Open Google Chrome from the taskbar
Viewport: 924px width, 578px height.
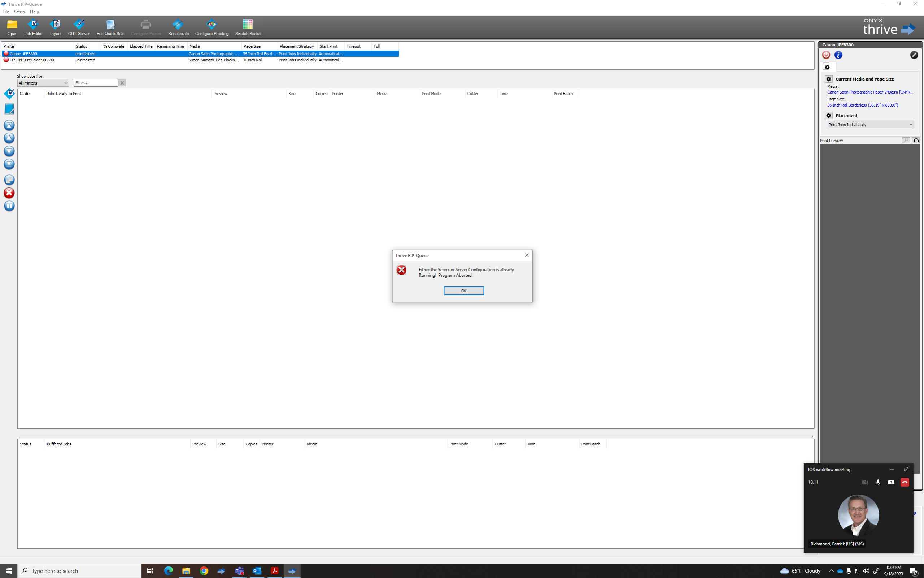(204, 571)
